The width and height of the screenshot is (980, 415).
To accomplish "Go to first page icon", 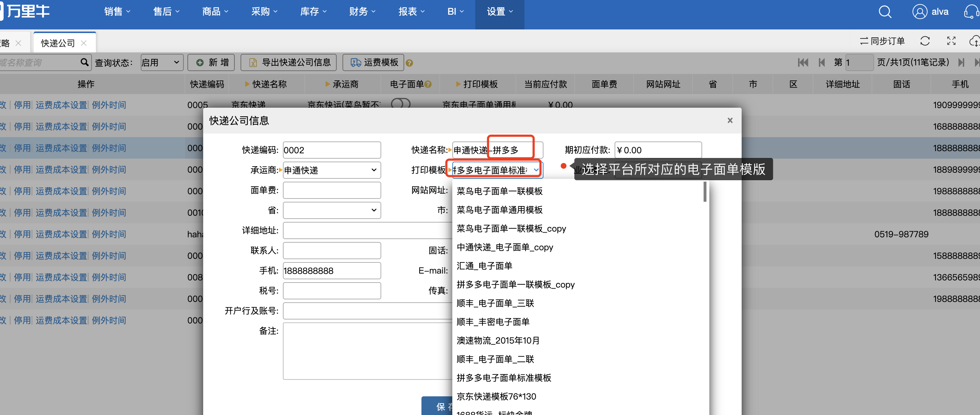I will 803,62.
